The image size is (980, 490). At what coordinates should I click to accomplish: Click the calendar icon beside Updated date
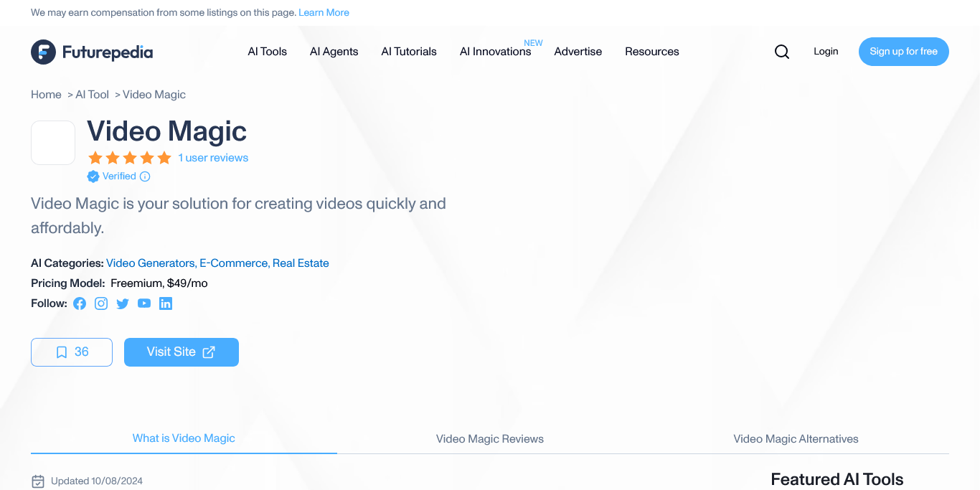click(x=38, y=481)
